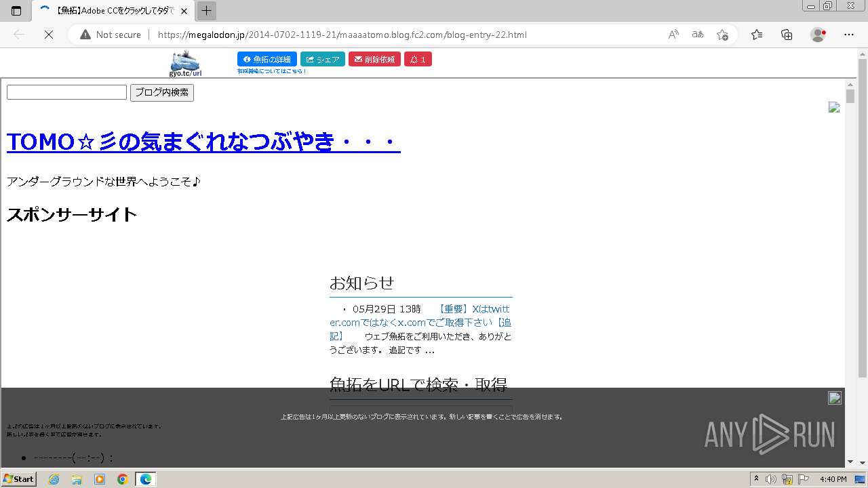This screenshot has height=488, width=868.
Task: View the Not secure site info
Action: pos(111,35)
